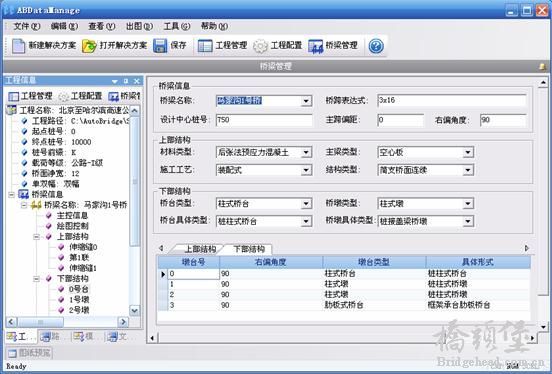Collapse the 上部结构 tree node
The width and height of the screenshot is (552, 374).
pos(36,237)
